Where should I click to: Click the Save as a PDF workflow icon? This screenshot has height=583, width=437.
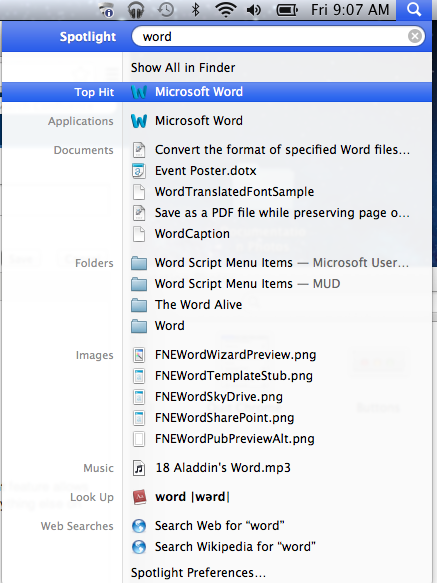click(x=139, y=213)
